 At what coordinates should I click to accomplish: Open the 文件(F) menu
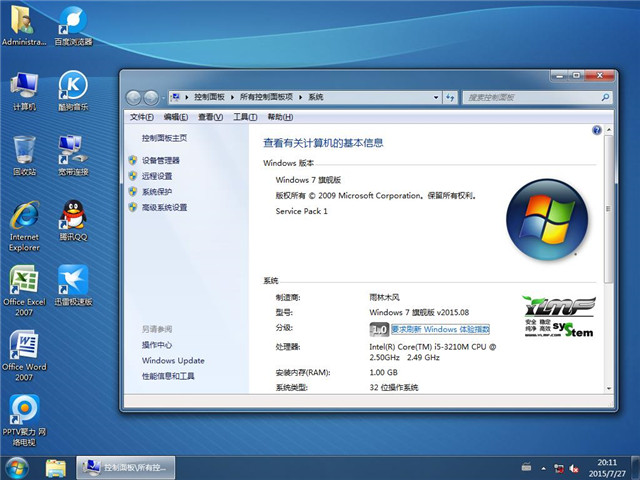[142, 117]
